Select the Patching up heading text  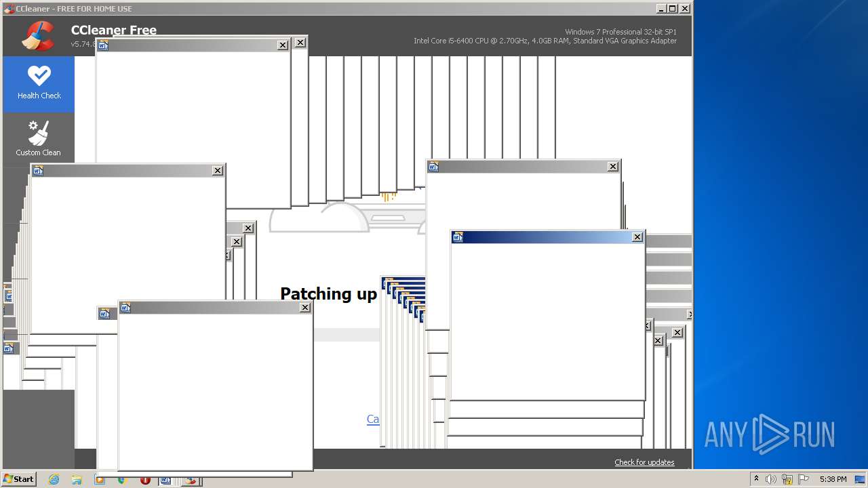[x=328, y=293]
